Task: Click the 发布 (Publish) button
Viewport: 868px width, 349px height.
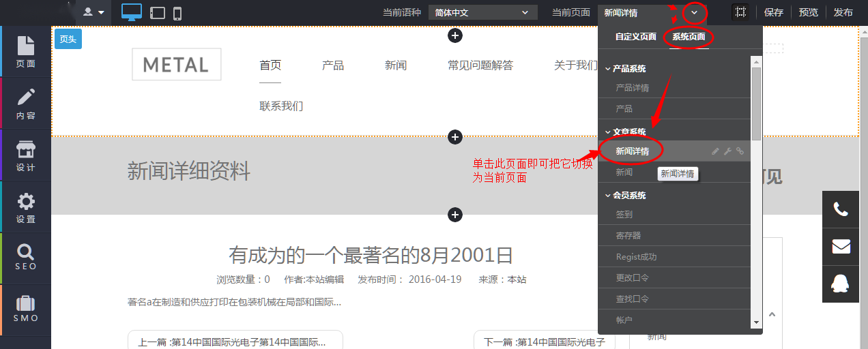Action: 843,12
